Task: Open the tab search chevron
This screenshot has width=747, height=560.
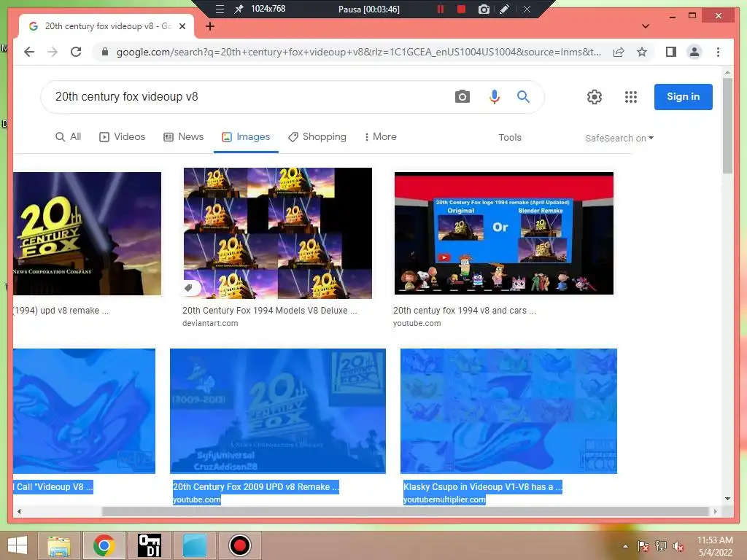Action: pyautogui.click(x=646, y=26)
